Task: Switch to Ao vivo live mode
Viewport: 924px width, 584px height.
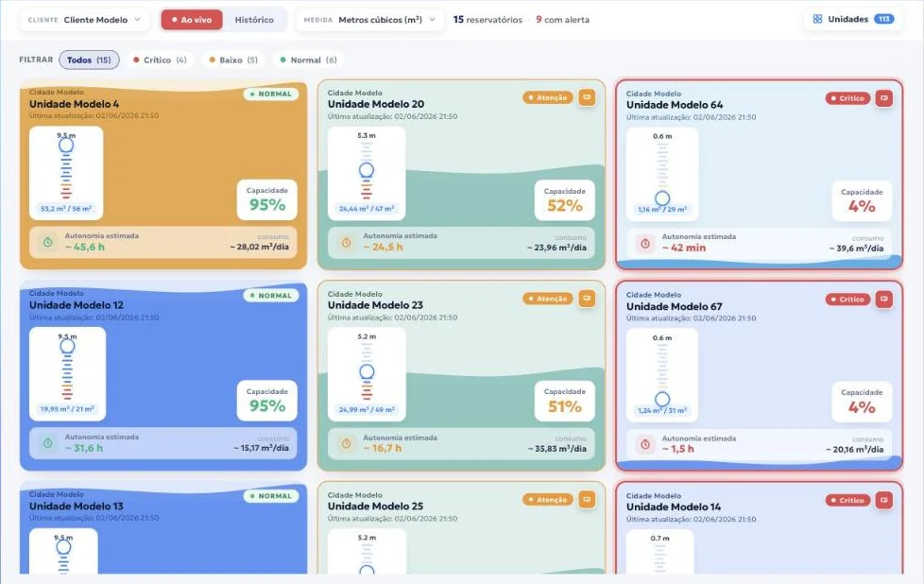Action: 192,20
